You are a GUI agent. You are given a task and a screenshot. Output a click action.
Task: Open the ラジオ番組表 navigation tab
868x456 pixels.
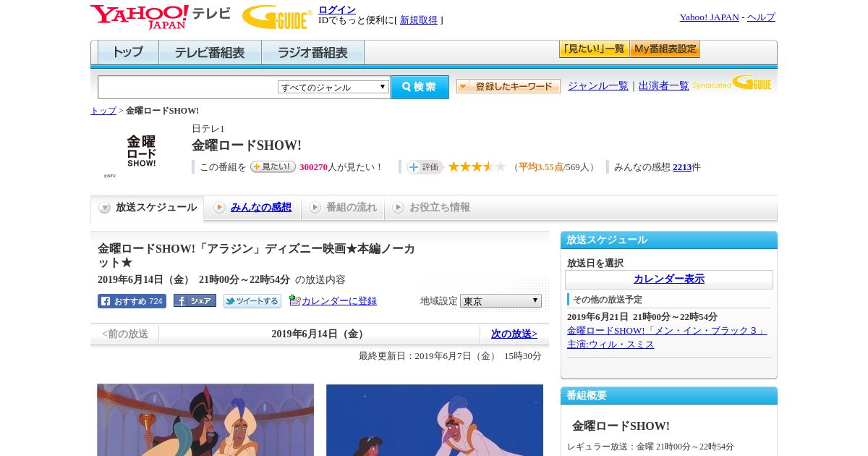pyautogui.click(x=312, y=52)
